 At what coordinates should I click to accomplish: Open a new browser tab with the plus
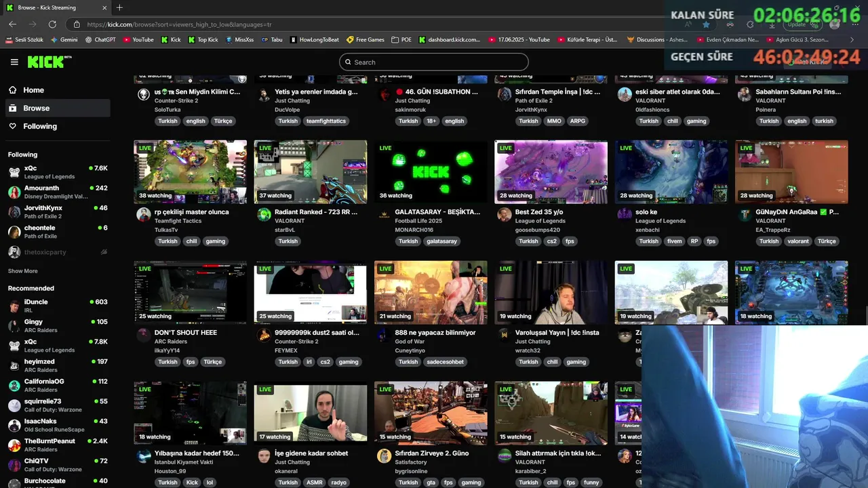119,7
